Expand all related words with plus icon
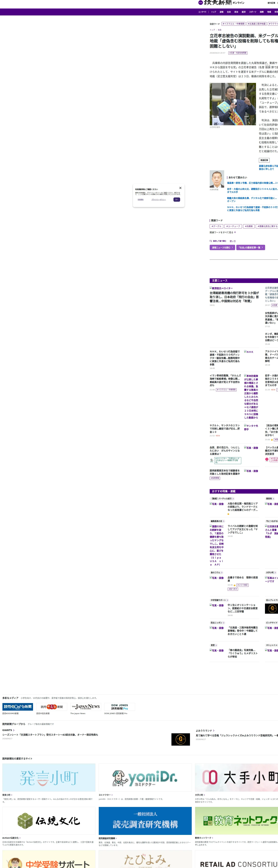 (235, 232)
